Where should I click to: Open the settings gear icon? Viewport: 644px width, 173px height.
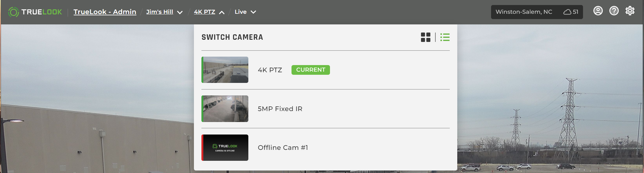[x=630, y=11]
